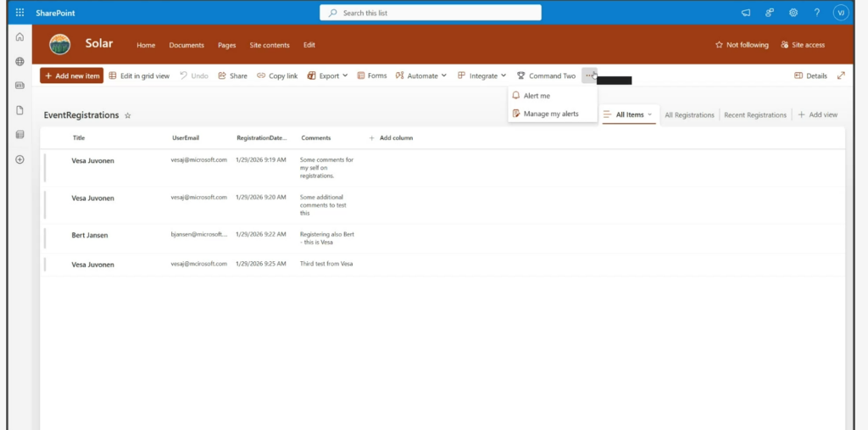This screenshot has height=430, width=868.
Task: Expand the Integrate dropdown
Action: (x=482, y=75)
